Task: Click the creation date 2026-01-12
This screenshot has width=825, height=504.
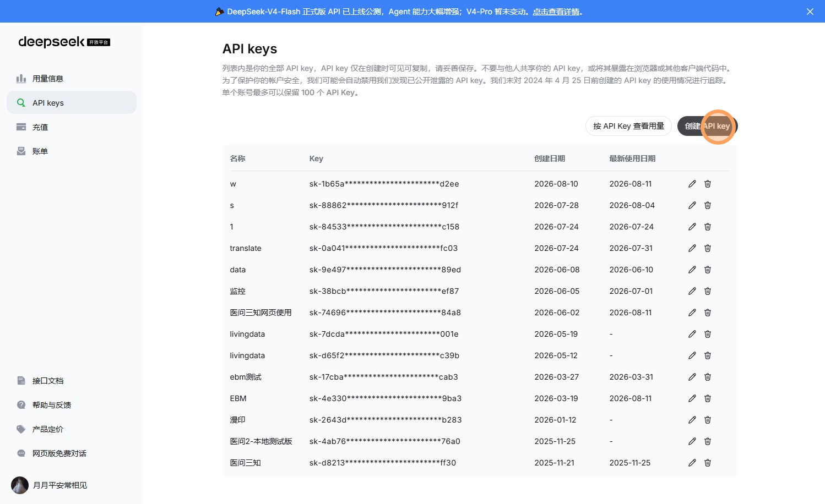Action: click(555, 420)
